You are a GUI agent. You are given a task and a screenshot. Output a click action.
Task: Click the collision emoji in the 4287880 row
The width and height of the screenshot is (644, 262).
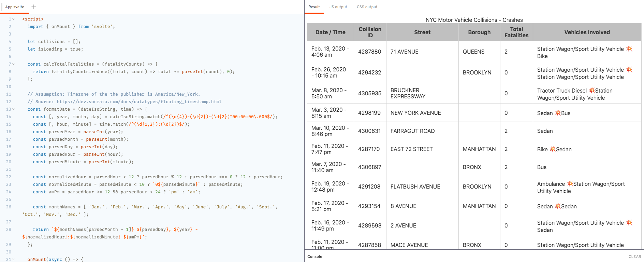pyautogui.click(x=629, y=49)
